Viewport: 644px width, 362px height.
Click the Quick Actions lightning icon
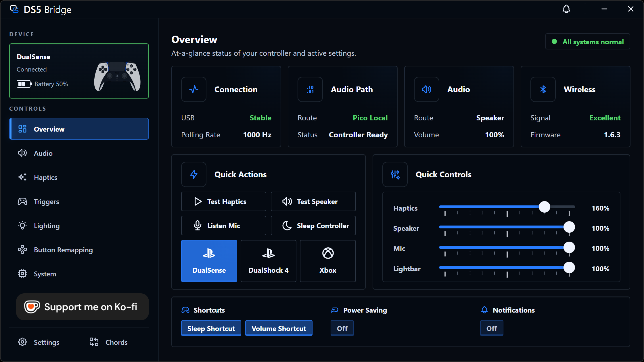[194, 174]
